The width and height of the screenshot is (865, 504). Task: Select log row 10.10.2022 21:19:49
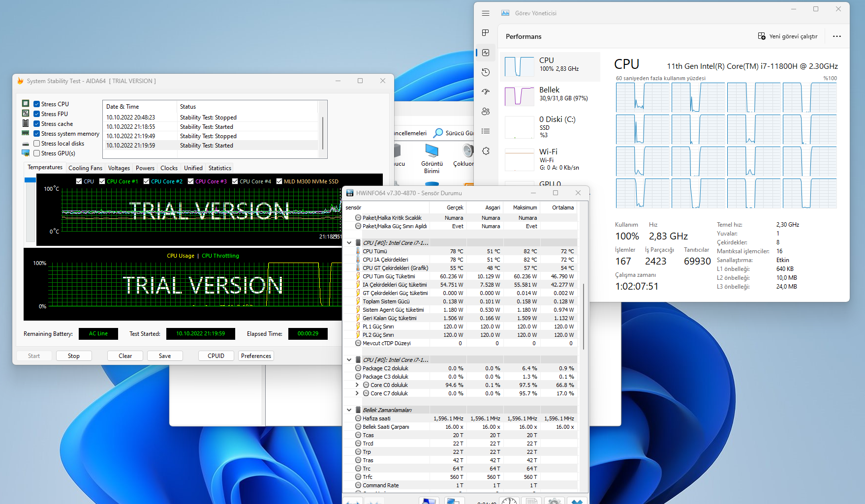212,136
